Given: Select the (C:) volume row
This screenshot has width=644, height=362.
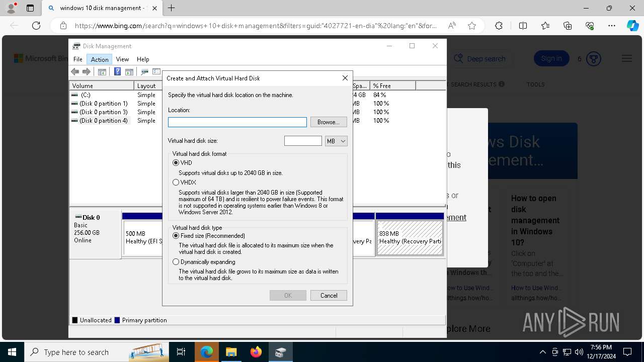Looking at the screenshot, I should pos(86,95).
